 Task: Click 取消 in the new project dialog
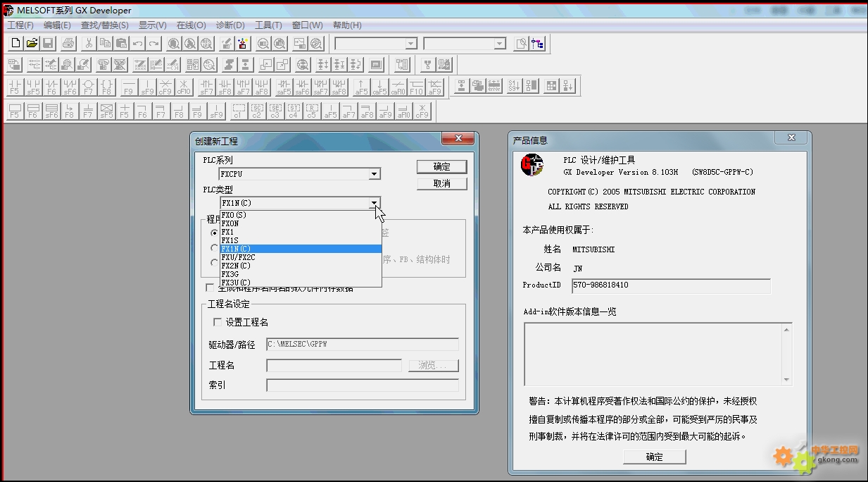click(x=442, y=183)
